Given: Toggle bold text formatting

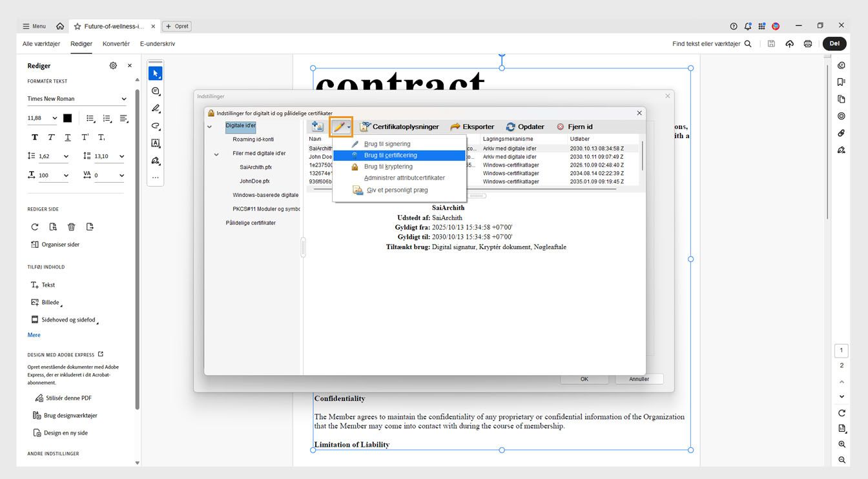Looking at the screenshot, I should (x=35, y=138).
